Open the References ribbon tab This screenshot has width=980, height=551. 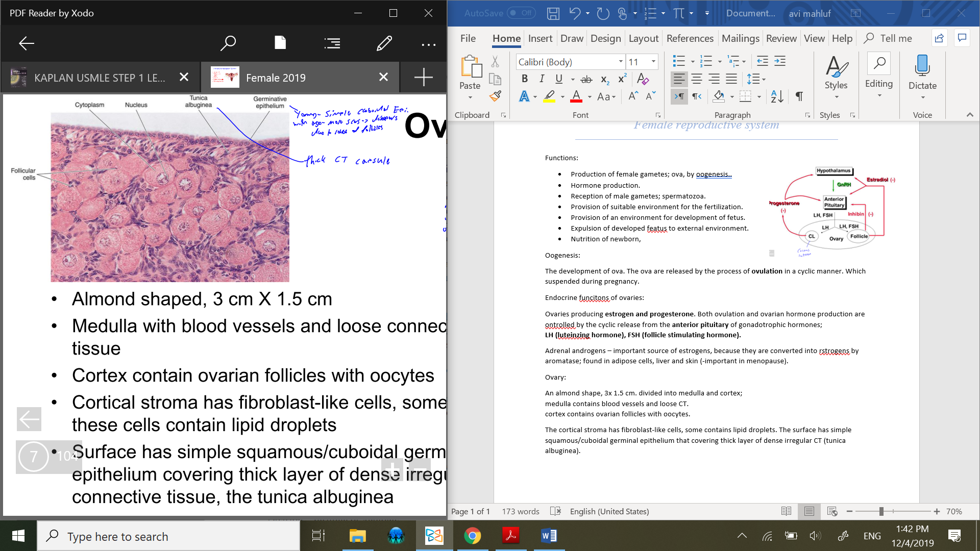(x=690, y=38)
